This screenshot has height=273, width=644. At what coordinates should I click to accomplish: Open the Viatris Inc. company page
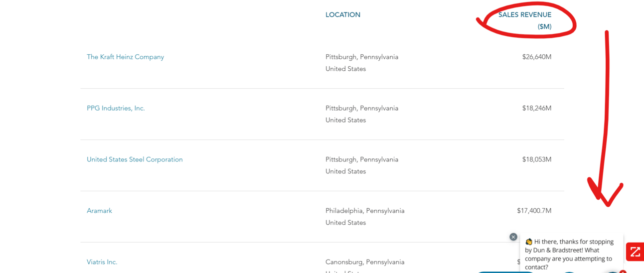pyautogui.click(x=102, y=262)
